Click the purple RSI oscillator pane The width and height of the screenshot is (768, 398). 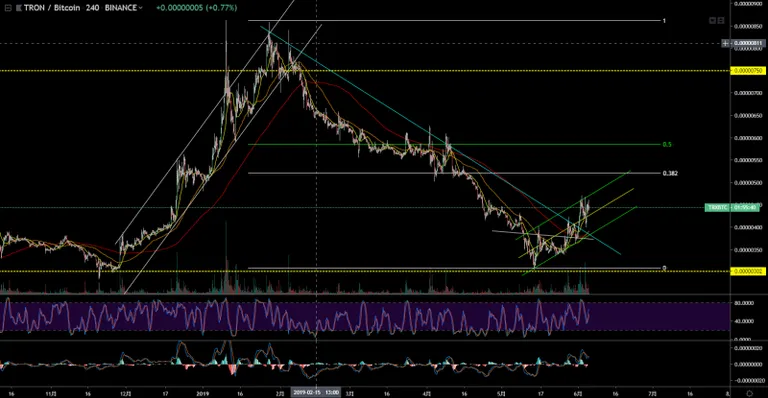[365, 317]
